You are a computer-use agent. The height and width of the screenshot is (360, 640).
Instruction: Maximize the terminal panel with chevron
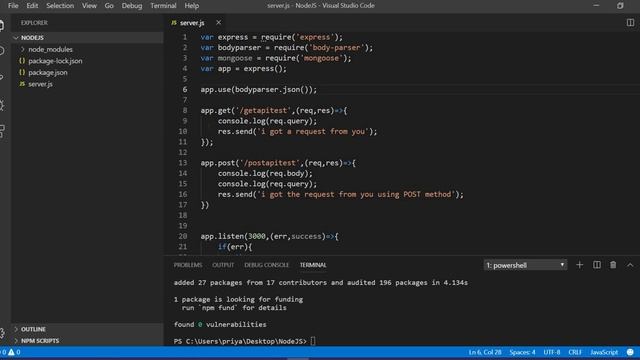630,265
